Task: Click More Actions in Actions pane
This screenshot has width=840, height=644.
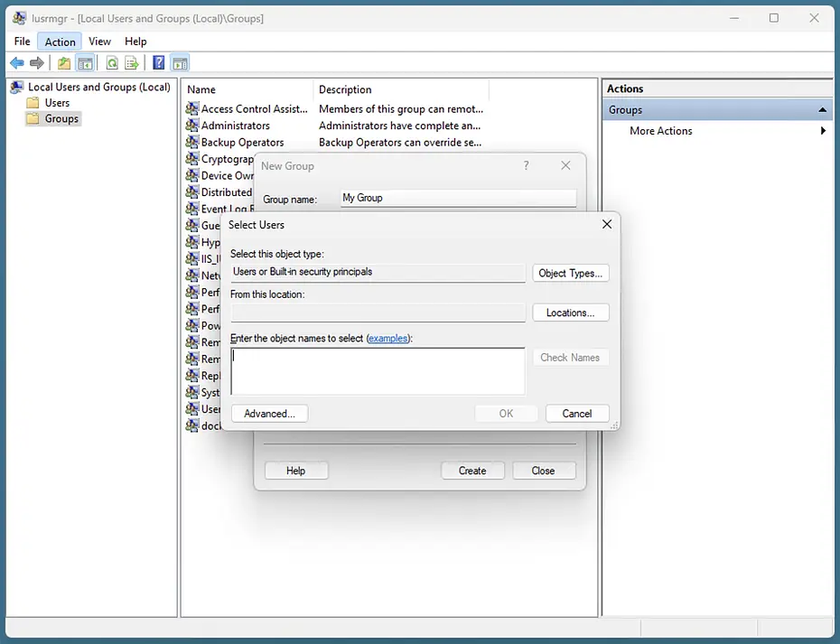Action: click(660, 131)
